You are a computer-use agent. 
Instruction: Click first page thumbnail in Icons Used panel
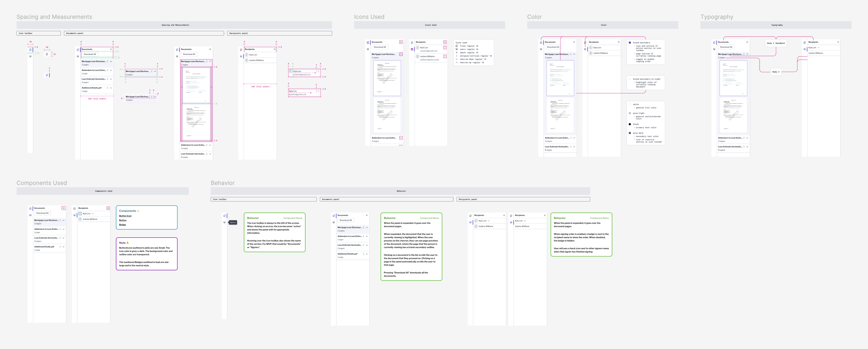point(387,78)
